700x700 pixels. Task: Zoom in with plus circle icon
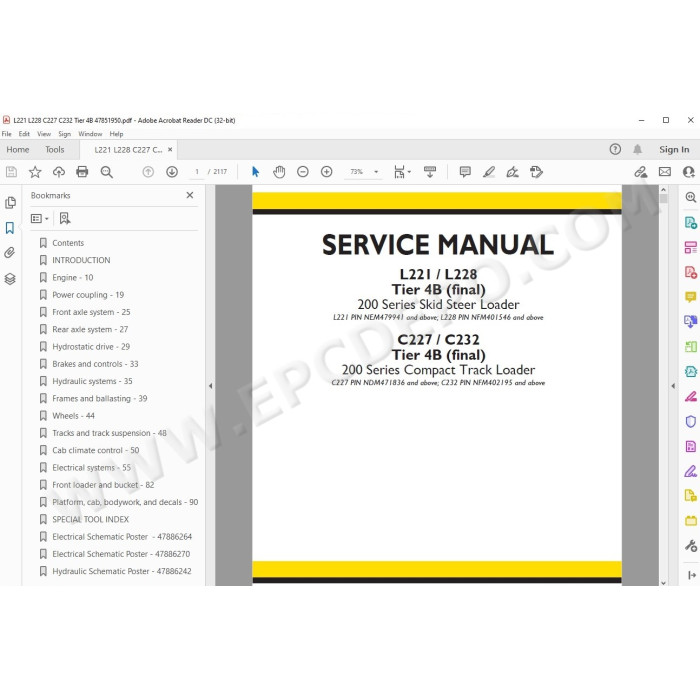(326, 172)
